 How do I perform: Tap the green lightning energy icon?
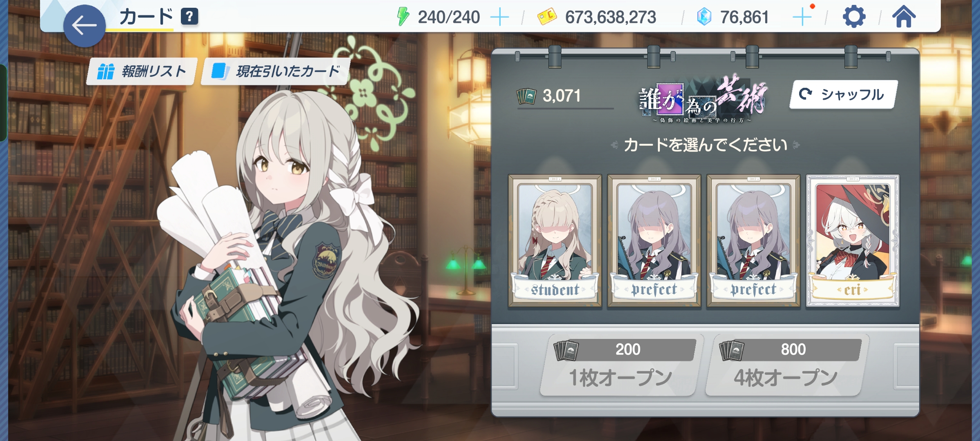click(x=403, y=17)
